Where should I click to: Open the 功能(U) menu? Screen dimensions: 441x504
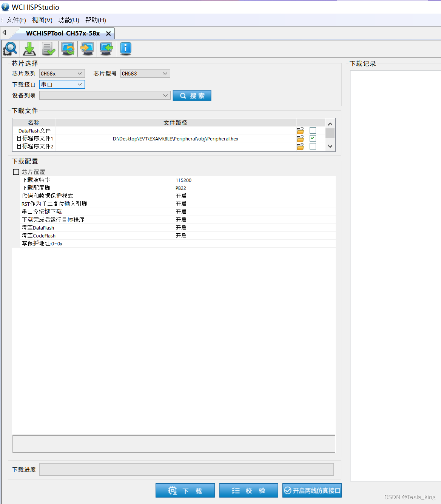(69, 20)
